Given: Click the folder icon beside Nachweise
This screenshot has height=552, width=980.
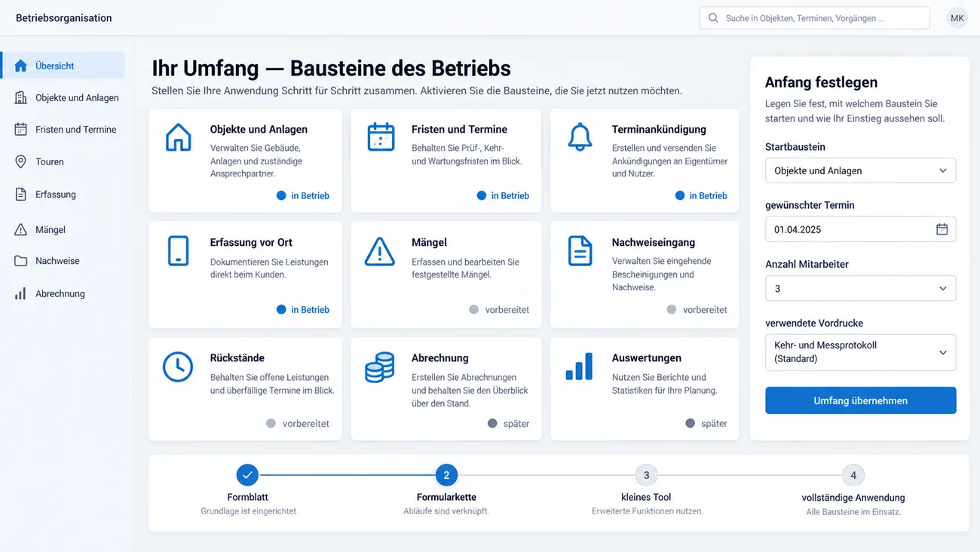Looking at the screenshot, I should click(21, 261).
